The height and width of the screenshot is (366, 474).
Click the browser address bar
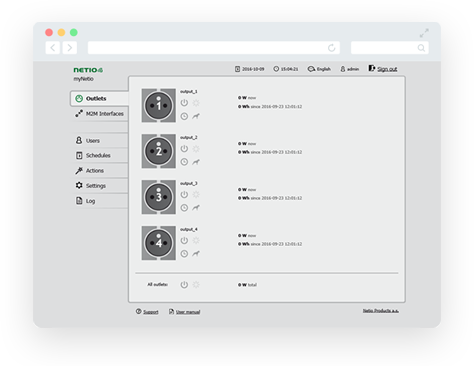[x=213, y=48]
